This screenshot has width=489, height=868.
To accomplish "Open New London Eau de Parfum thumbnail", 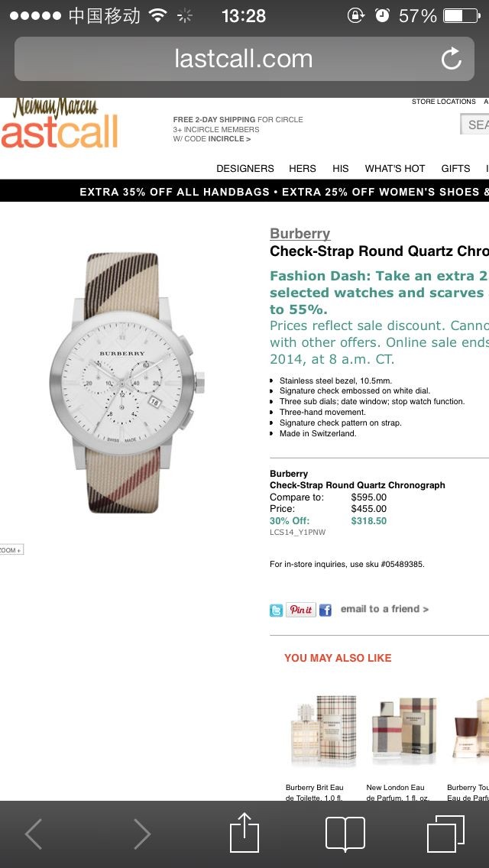I will [x=404, y=731].
